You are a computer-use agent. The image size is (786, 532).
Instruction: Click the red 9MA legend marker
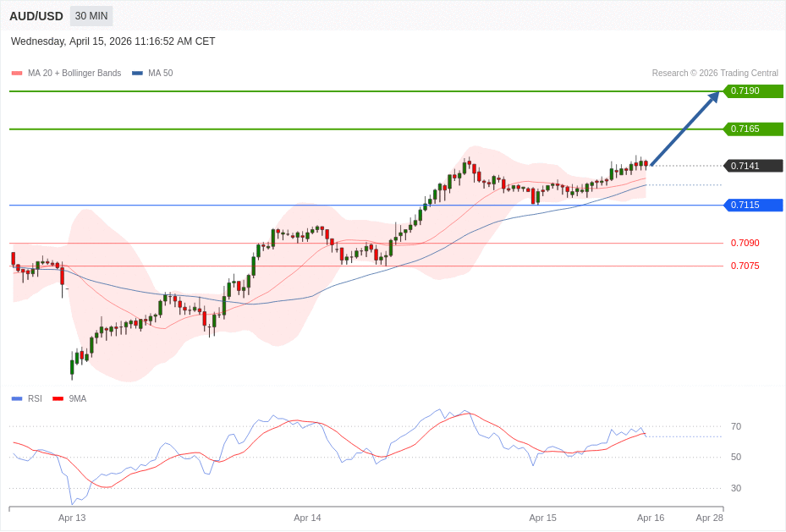(58, 399)
